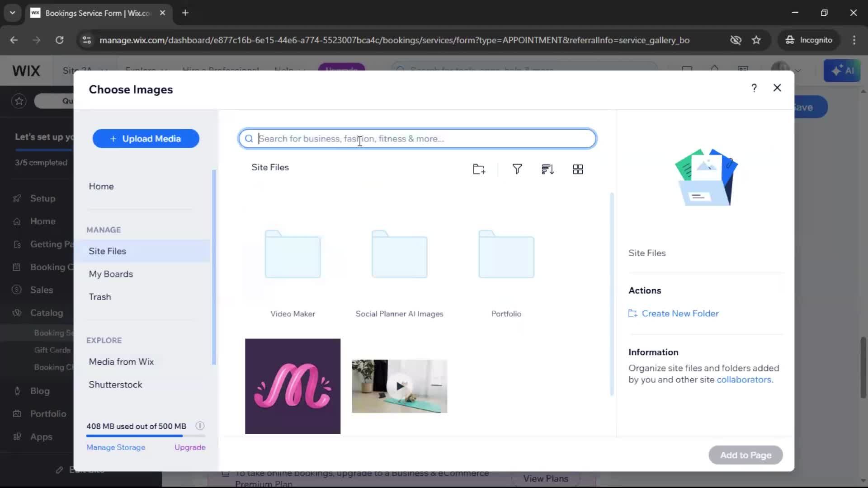
Task: Go to Home in media manager sidebar
Action: [x=101, y=187]
